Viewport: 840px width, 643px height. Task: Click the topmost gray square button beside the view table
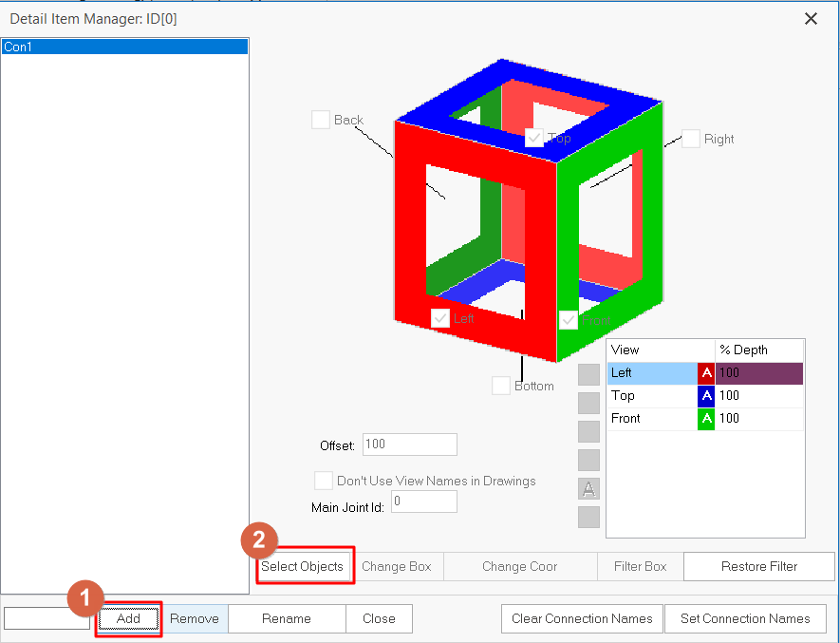(x=588, y=374)
